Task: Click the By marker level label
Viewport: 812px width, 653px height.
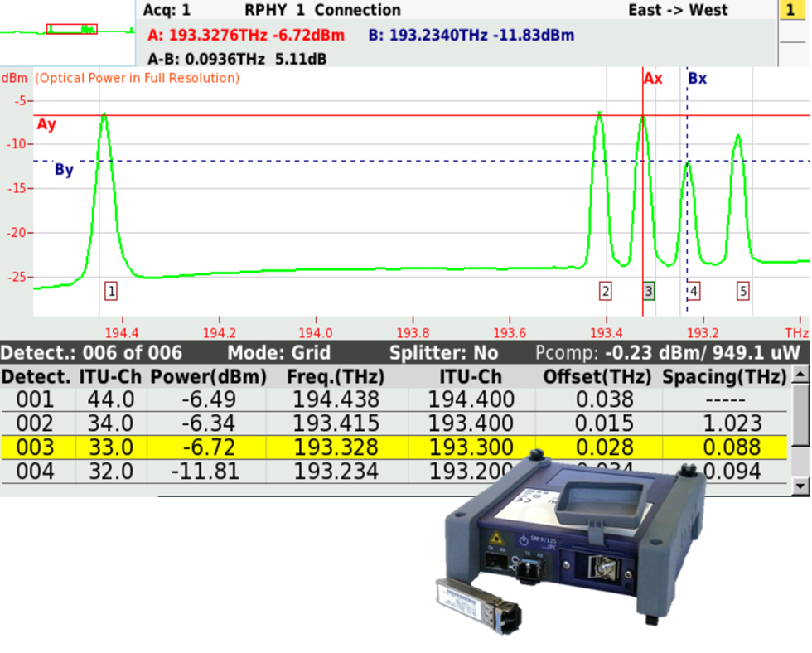Action: (63, 169)
